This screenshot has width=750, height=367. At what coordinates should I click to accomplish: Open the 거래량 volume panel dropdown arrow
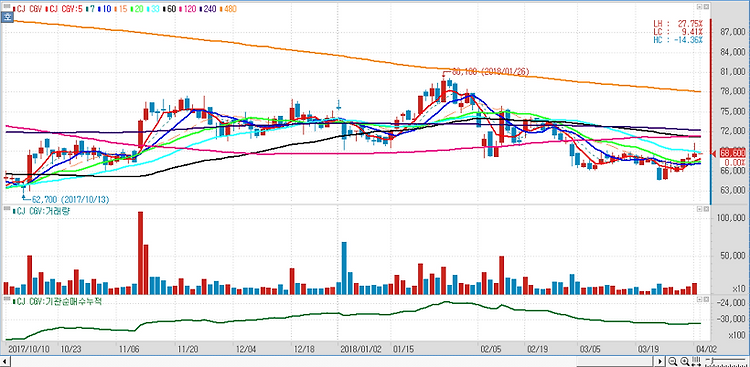[x=699, y=209]
